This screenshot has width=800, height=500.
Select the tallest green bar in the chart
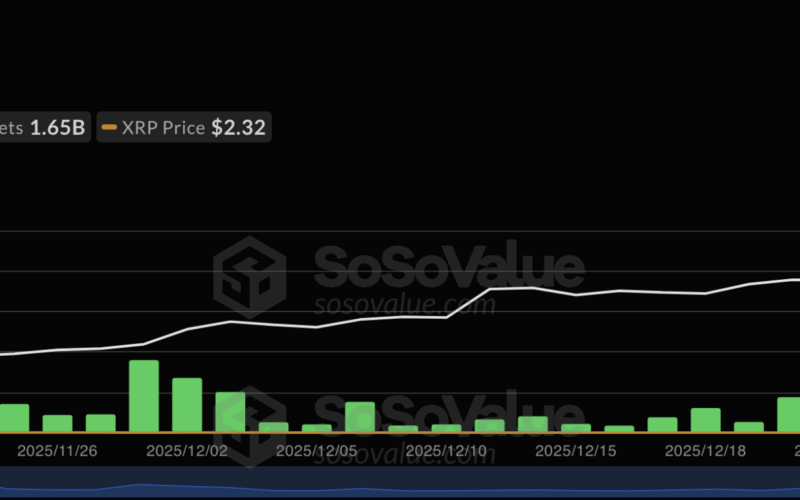[x=144, y=396]
